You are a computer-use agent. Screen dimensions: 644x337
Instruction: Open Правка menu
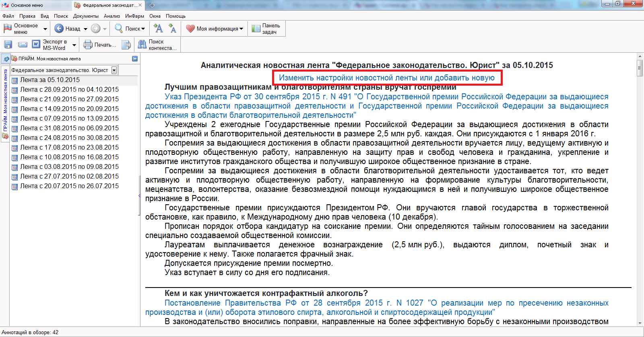(x=27, y=16)
